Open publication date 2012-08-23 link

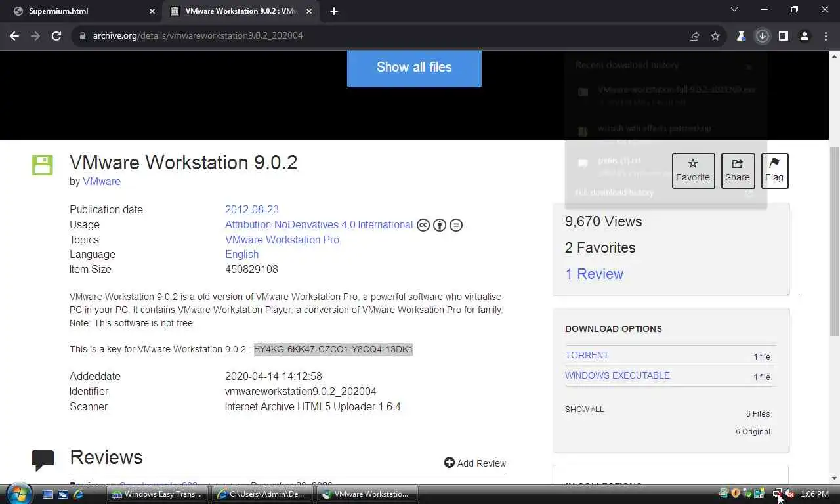(252, 209)
